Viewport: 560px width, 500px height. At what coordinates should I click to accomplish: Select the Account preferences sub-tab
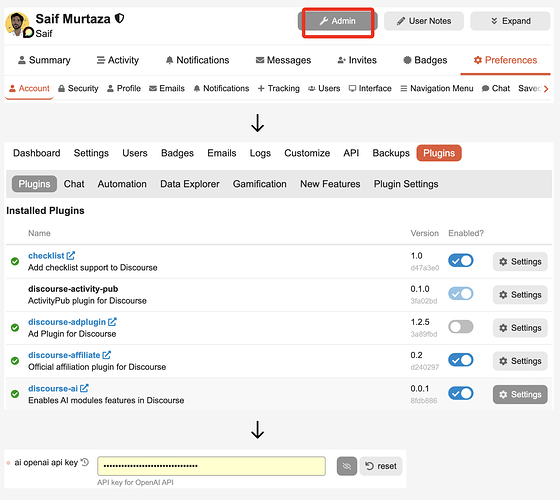click(29, 88)
